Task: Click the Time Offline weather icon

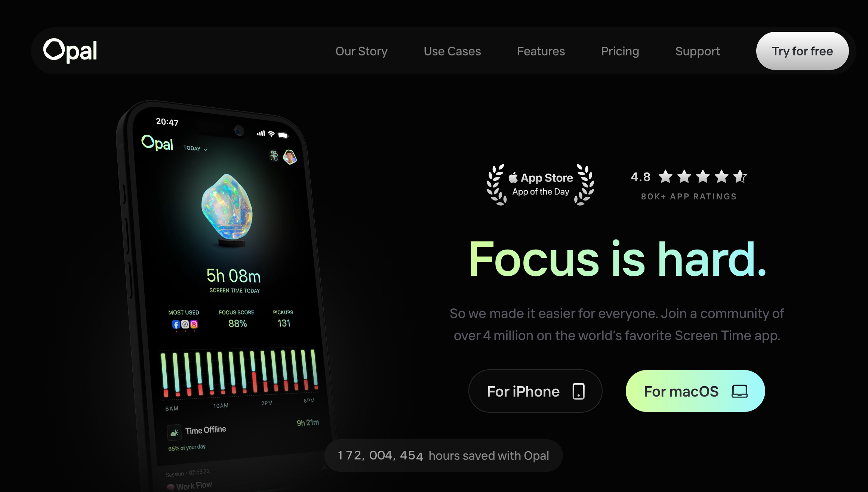Action: [174, 433]
